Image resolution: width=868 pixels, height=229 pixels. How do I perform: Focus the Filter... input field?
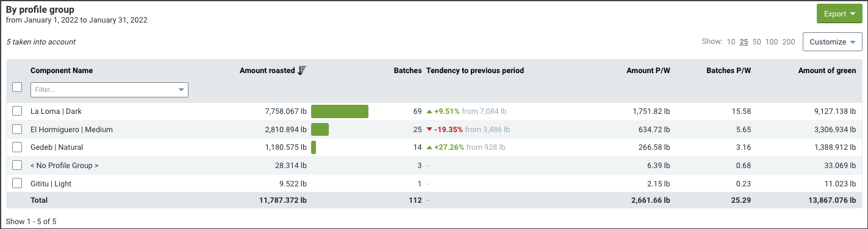pyautogui.click(x=104, y=90)
